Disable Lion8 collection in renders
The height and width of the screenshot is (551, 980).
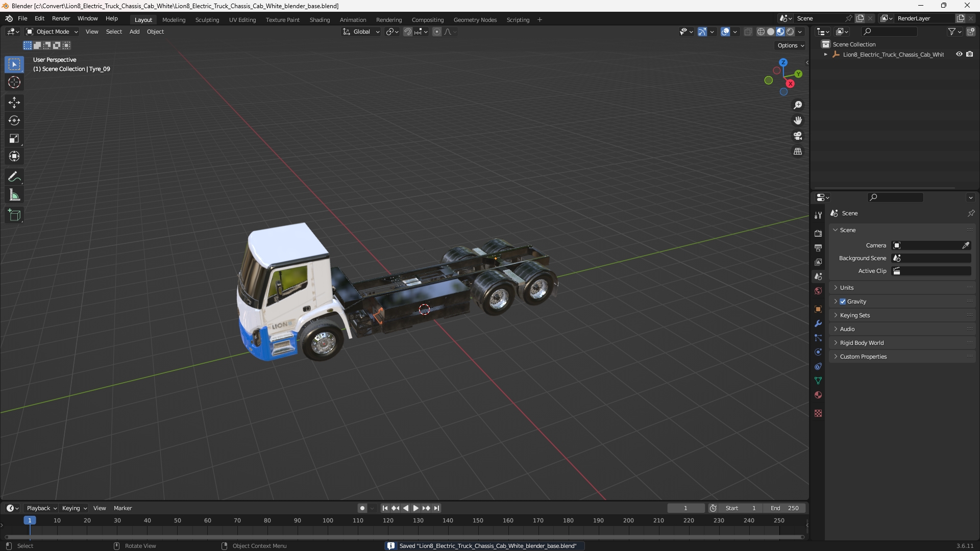click(970, 54)
